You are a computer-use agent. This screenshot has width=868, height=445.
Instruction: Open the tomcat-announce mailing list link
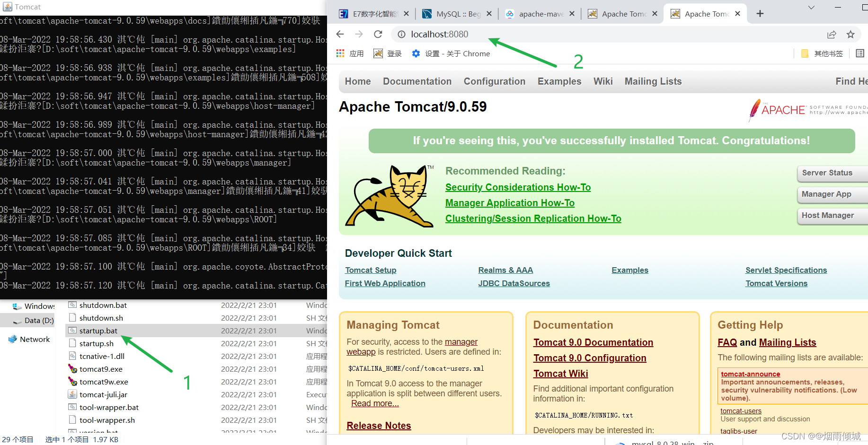coord(750,374)
